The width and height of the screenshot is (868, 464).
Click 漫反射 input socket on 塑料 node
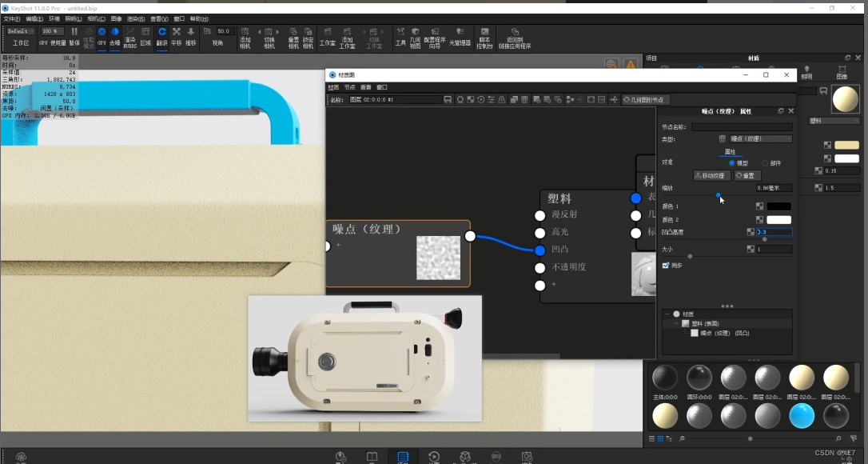pos(540,215)
